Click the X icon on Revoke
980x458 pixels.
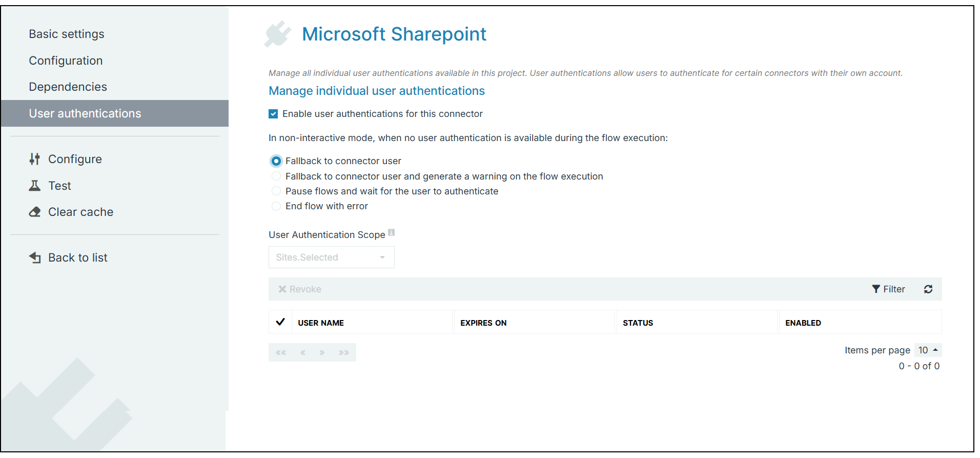click(282, 289)
